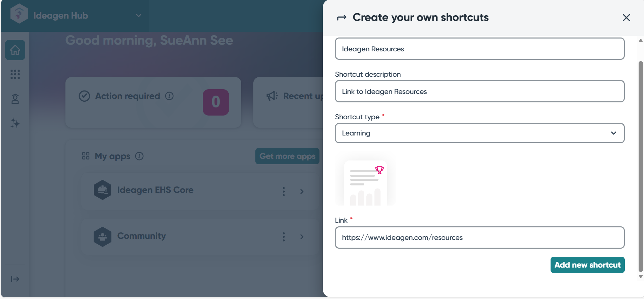Image resolution: width=644 pixels, height=299 pixels.
Task: Expand the sidebar with arrow icon
Action: coord(15,279)
